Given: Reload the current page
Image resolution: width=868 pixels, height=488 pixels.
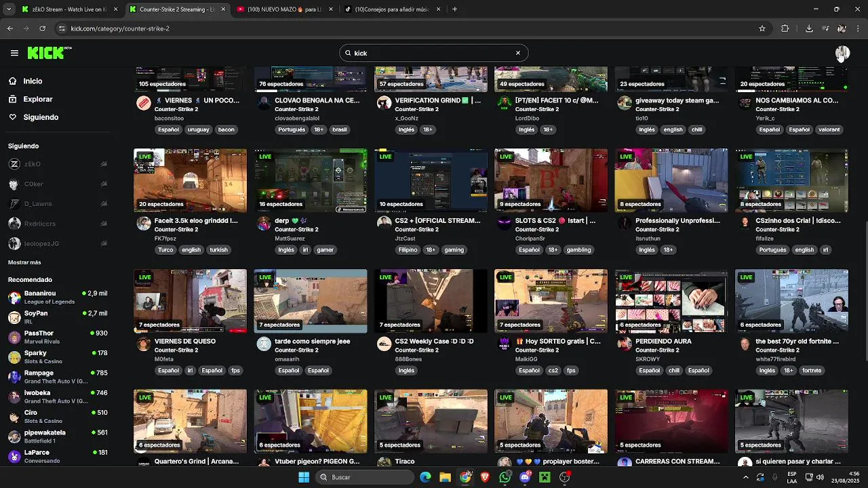Looking at the screenshot, I should 43,28.
